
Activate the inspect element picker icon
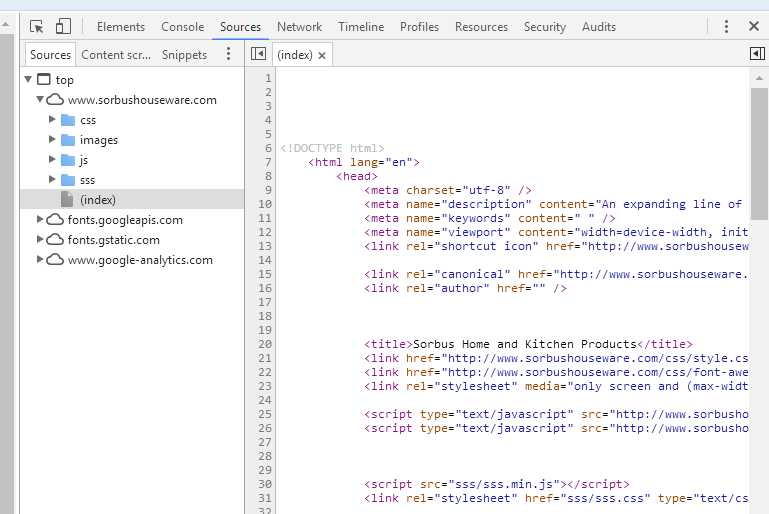pyautogui.click(x=37, y=26)
